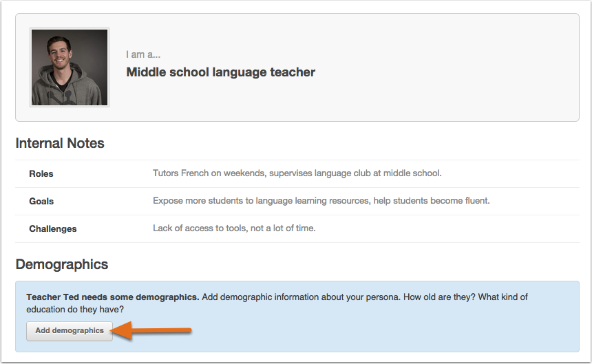This screenshot has width=592, height=364.
Task: Click the Demographics section heading
Action: click(x=62, y=264)
